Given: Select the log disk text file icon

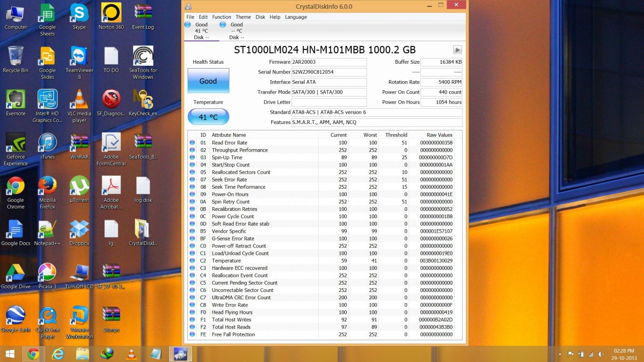Looking at the screenshot, I should 143,189.
